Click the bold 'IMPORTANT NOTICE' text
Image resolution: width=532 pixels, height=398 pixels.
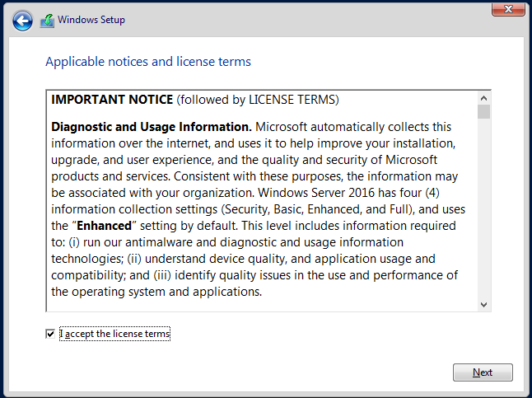pos(112,100)
